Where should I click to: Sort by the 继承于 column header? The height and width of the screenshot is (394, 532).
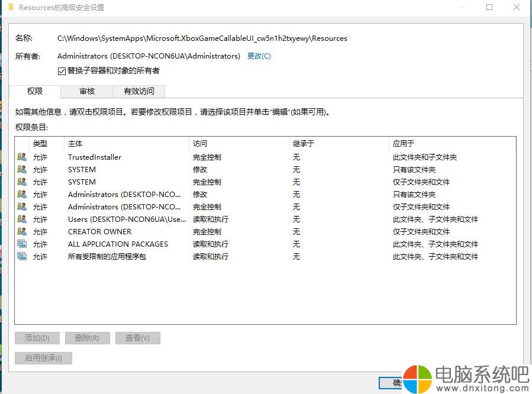338,143
